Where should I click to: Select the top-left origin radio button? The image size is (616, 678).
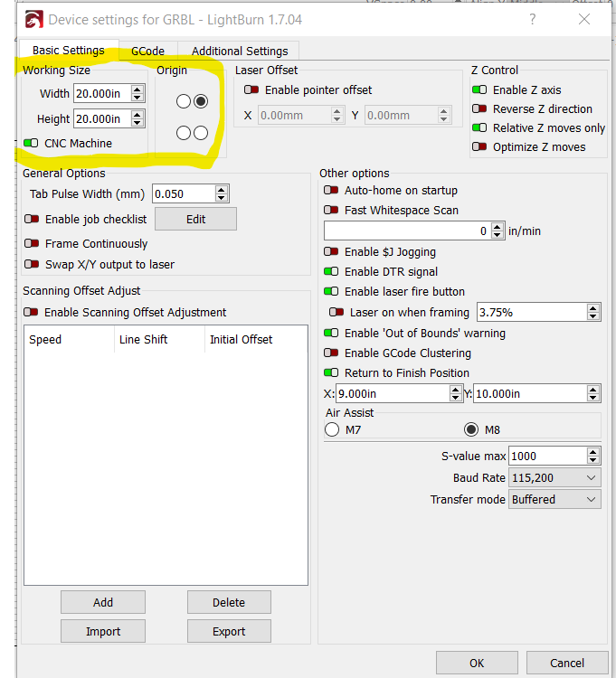click(x=184, y=101)
